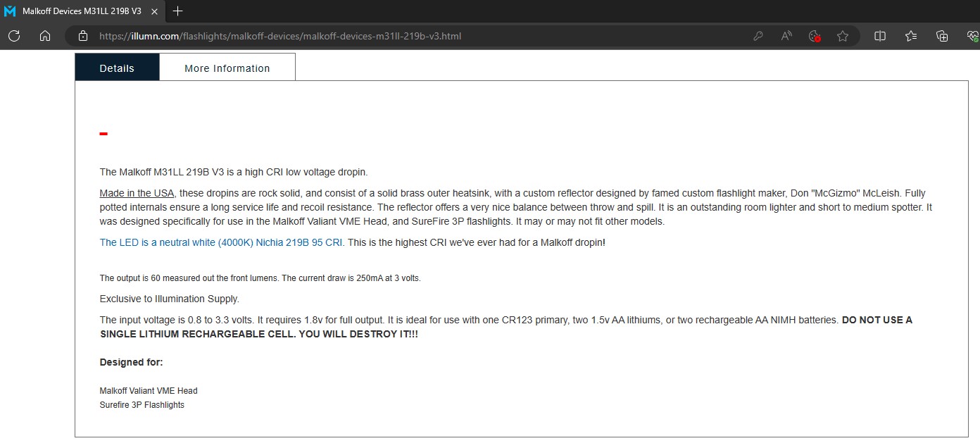Click 'The output is 60 measured' sentence
This screenshot has width=980, height=448.
260,278
